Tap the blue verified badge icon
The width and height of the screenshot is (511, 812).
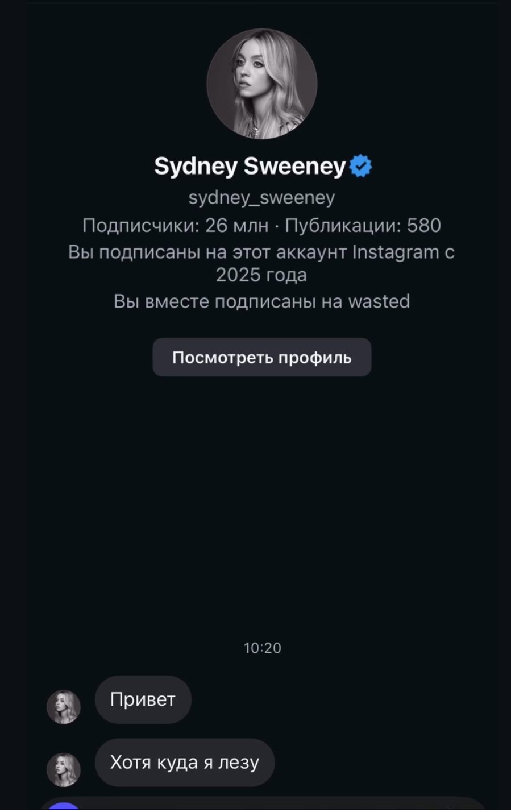(x=360, y=166)
